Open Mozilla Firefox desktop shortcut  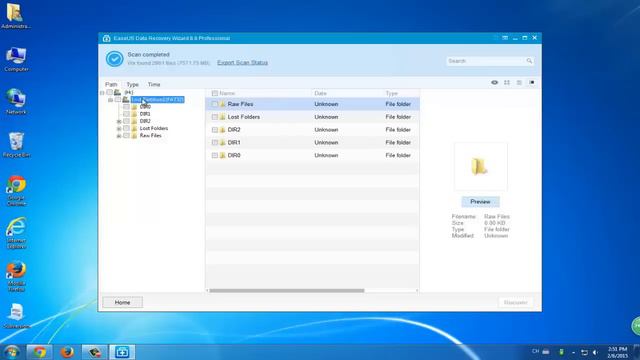coord(16,276)
